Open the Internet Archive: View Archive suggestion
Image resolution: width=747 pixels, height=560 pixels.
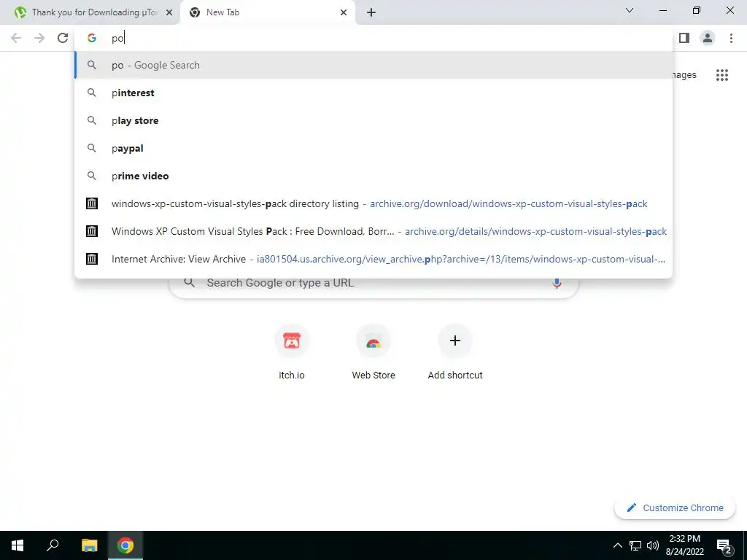point(374,259)
